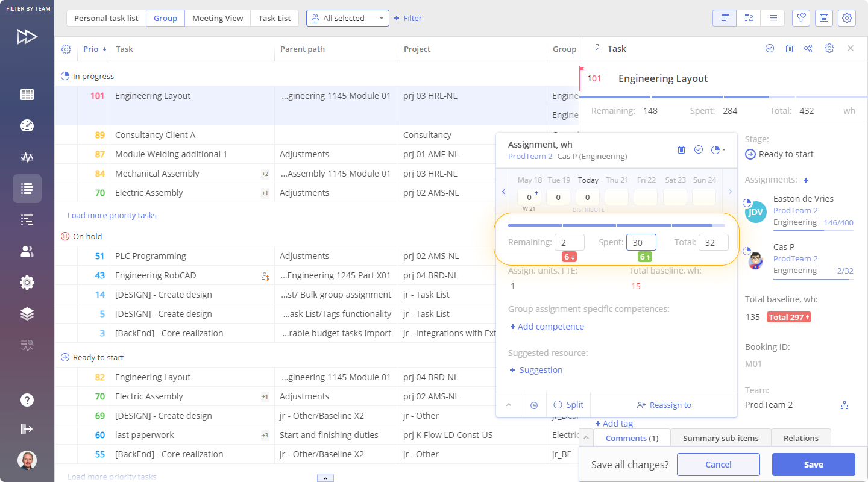This screenshot has height=482, width=868.
Task: Click the Split button
Action: tap(568, 405)
